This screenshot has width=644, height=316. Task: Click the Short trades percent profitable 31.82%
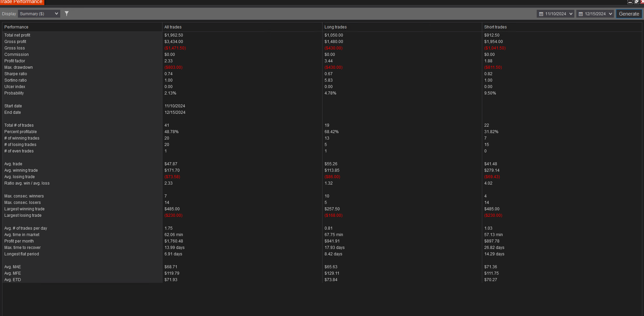click(491, 132)
